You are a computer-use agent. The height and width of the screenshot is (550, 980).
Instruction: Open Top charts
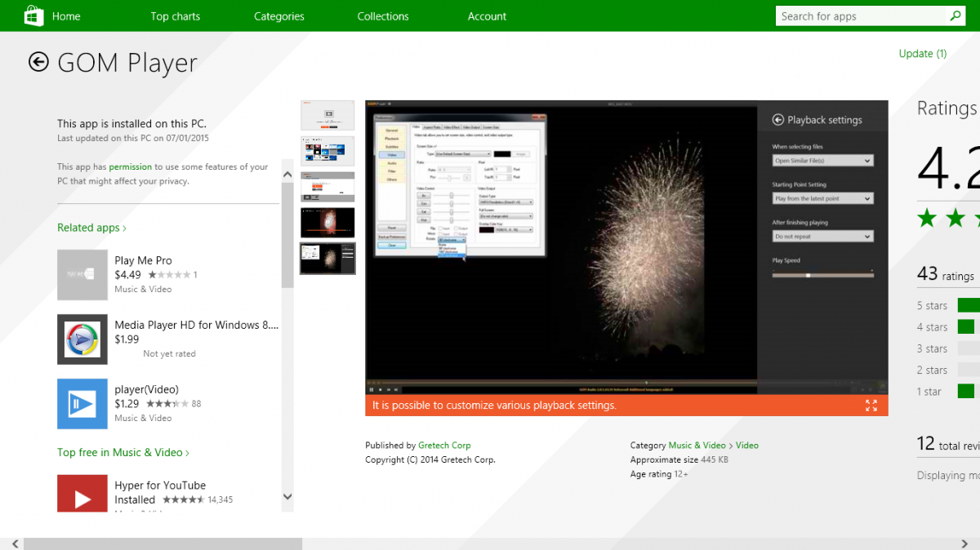pos(176,16)
